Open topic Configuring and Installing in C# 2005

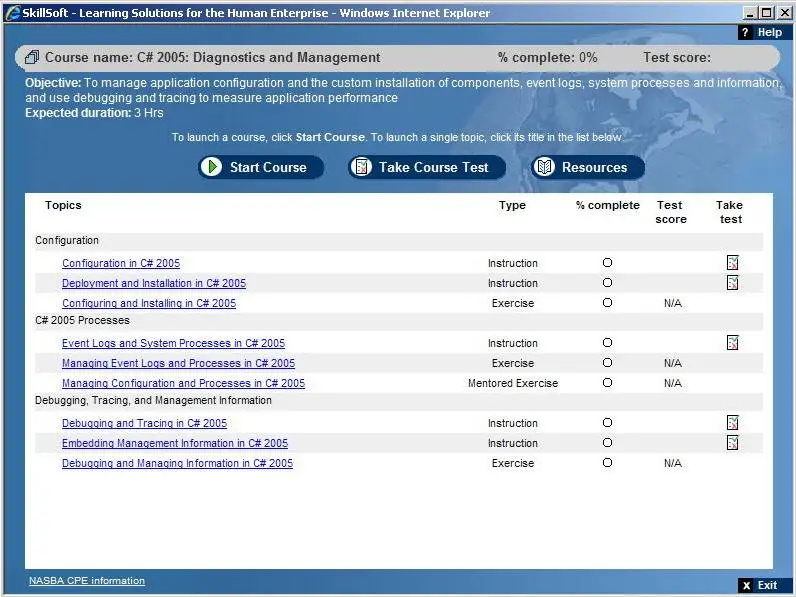tap(149, 303)
